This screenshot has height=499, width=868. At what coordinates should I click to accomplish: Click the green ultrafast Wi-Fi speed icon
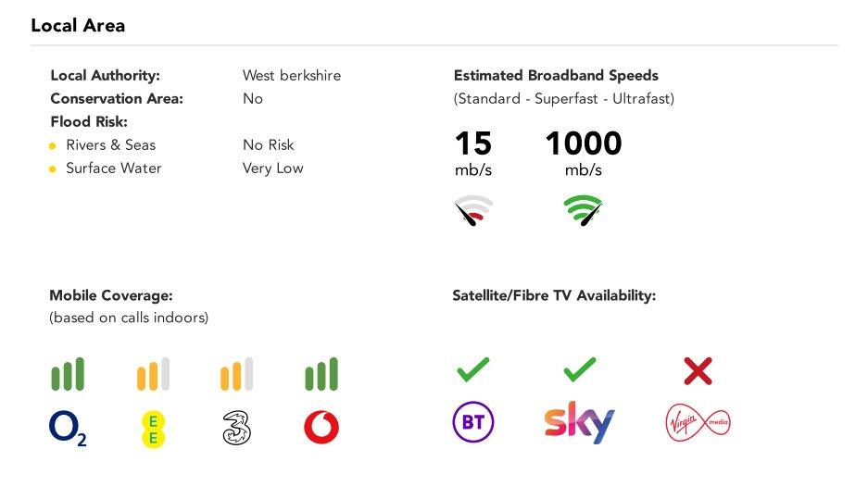(583, 210)
